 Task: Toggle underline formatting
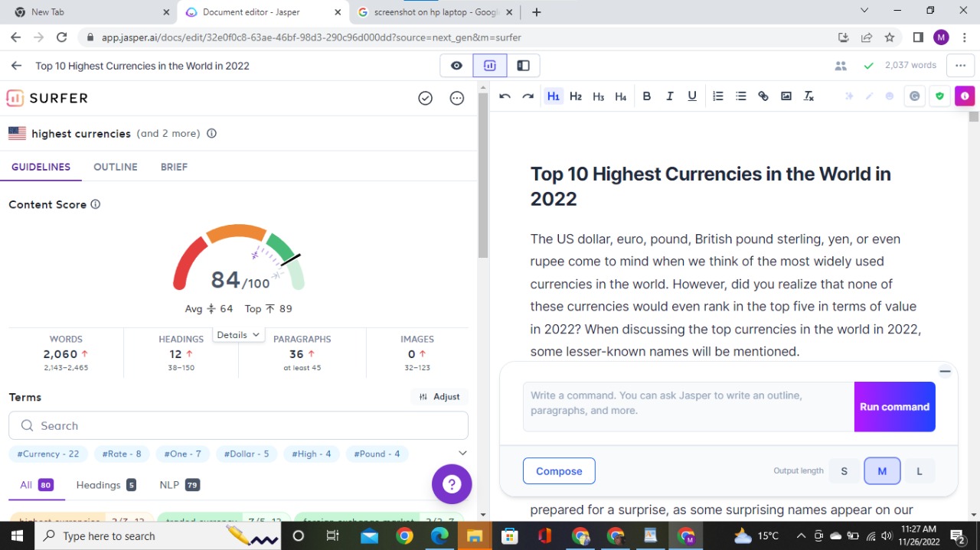(x=692, y=96)
